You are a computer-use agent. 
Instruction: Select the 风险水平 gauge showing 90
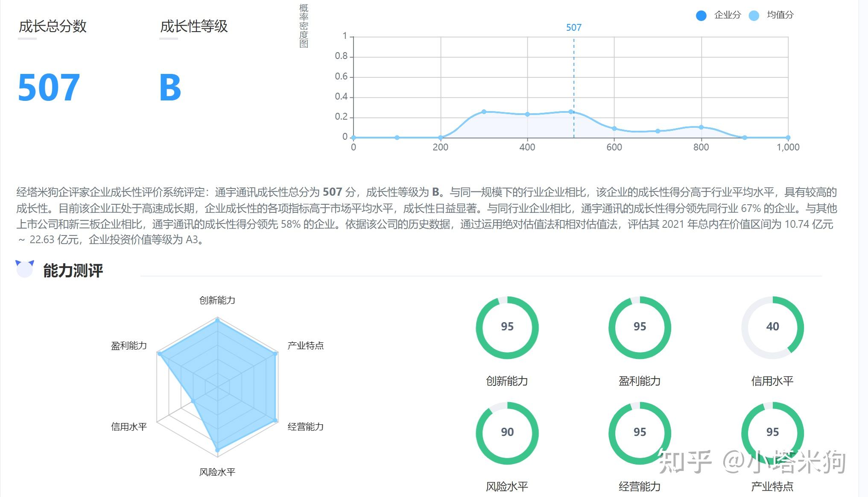[508, 433]
